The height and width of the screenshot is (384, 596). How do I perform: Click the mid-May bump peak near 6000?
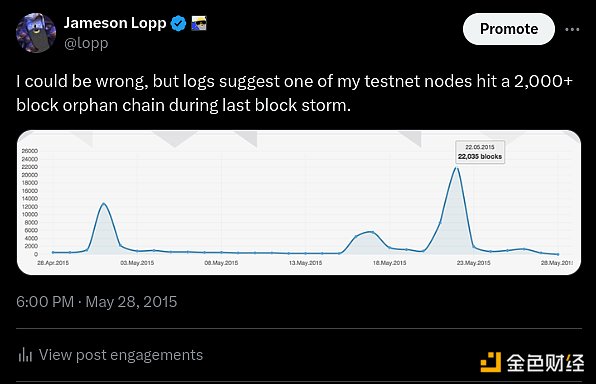point(372,232)
